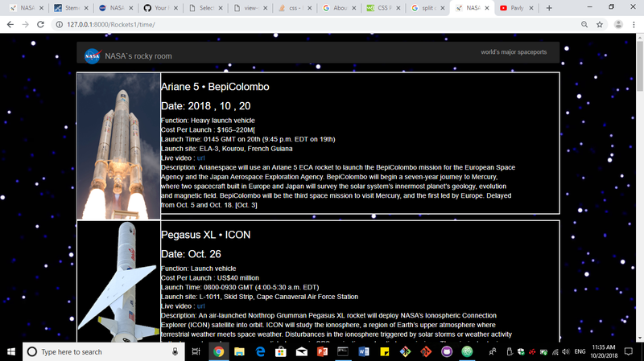
Task: Switch to the Select tab
Action: coord(205,8)
